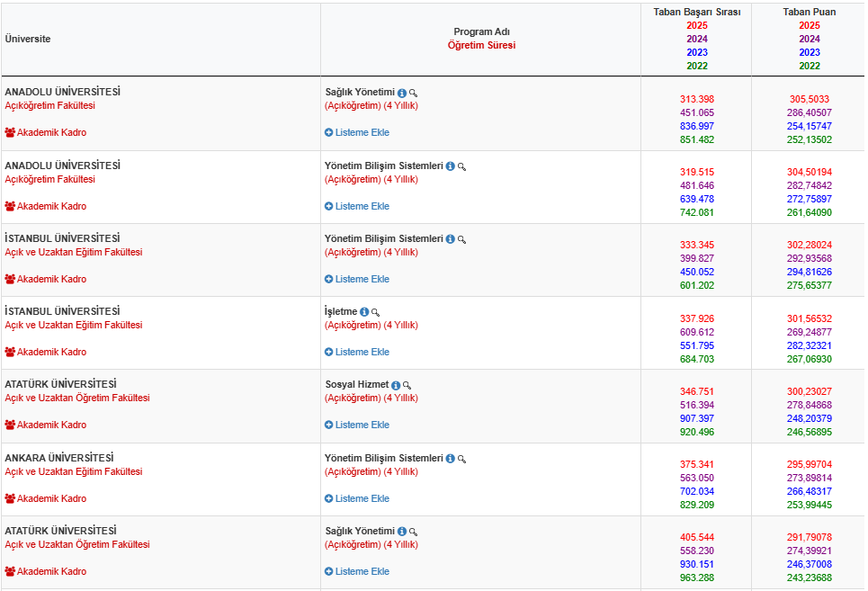The image size is (868, 591).
Task: Click rank value 375.341
Action: (697, 465)
